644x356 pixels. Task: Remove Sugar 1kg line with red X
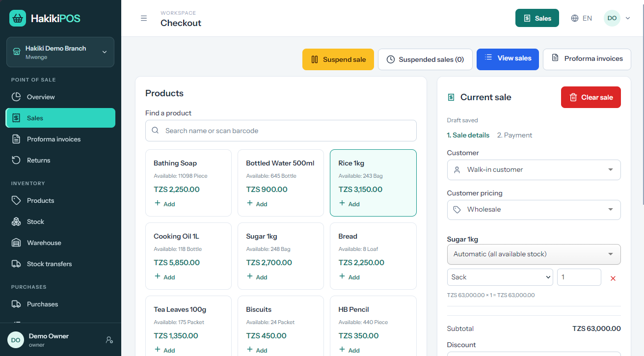pyautogui.click(x=613, y=278)
